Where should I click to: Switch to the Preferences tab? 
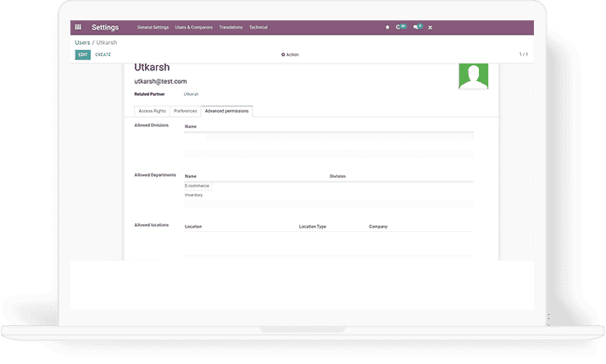(x=186, y=111)
